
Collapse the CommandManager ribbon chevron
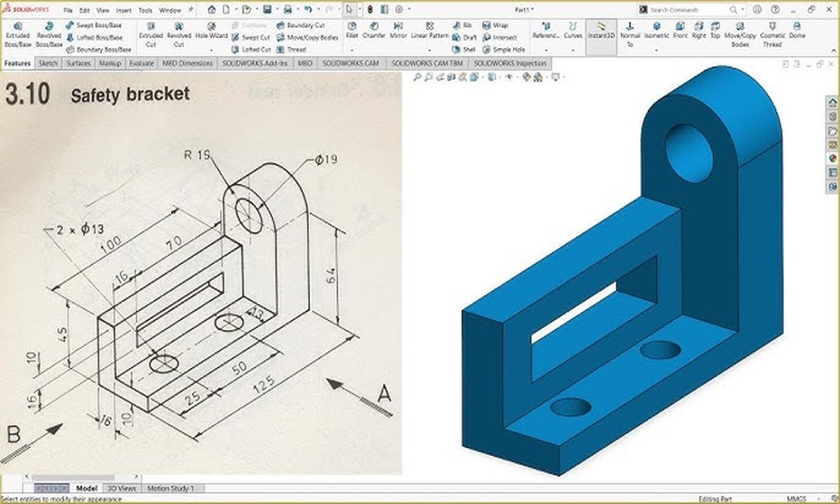point(834,50)
